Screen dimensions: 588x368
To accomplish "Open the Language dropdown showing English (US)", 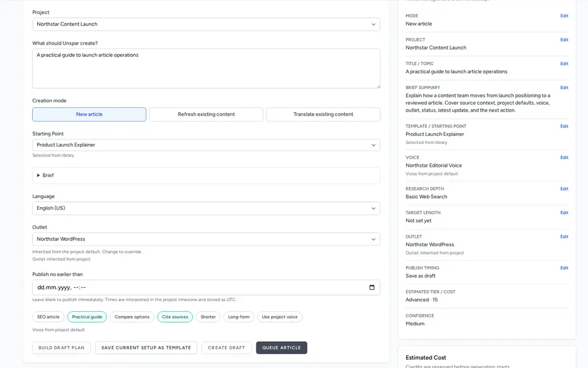I will [206, 208].
